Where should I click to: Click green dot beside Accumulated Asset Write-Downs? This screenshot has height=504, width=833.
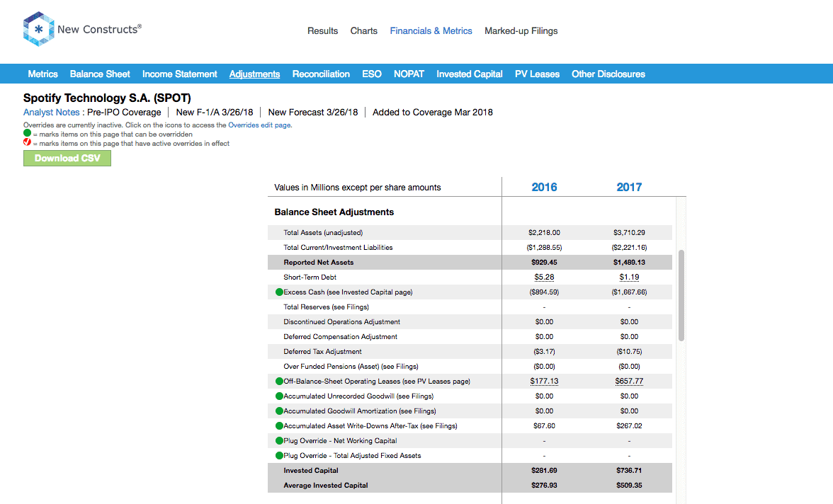click(x=279, y=426)
